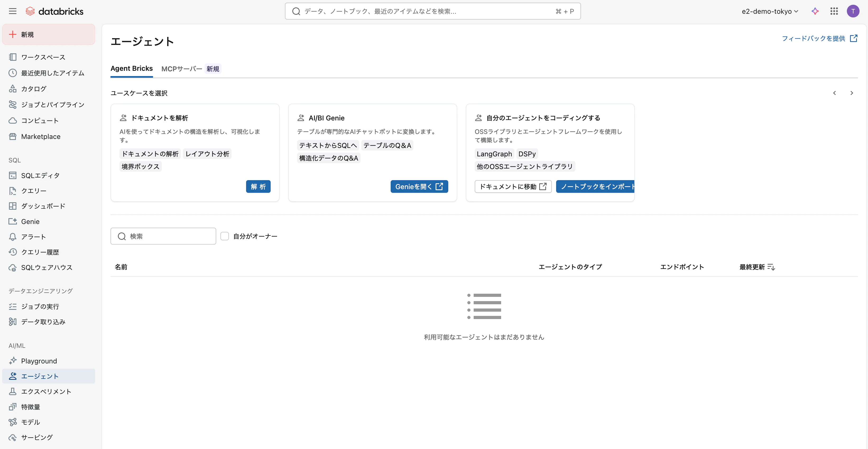The height and width of the screenshot is (449, 868).
Task: Toggle the hamburger sidebar menu
Action: pyautogui.click(x=12, y=11)
